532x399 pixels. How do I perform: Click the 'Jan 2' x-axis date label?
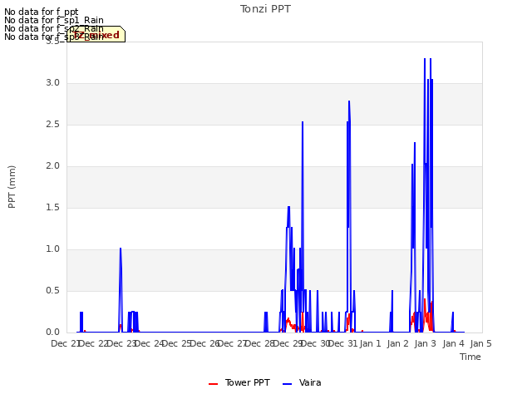tap(397, 343)
